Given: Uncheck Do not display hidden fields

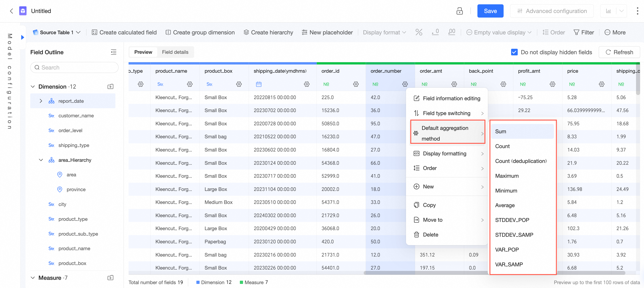Looking at the screenshot, I should [x=514, y=52].
